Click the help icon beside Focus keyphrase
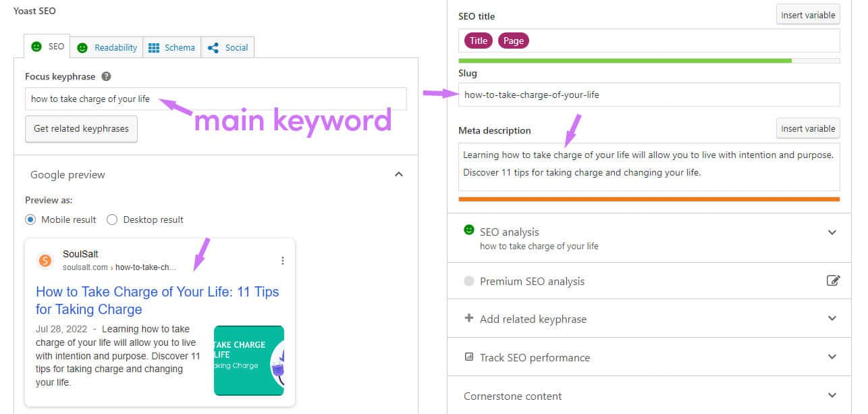 tap(106, 77)
